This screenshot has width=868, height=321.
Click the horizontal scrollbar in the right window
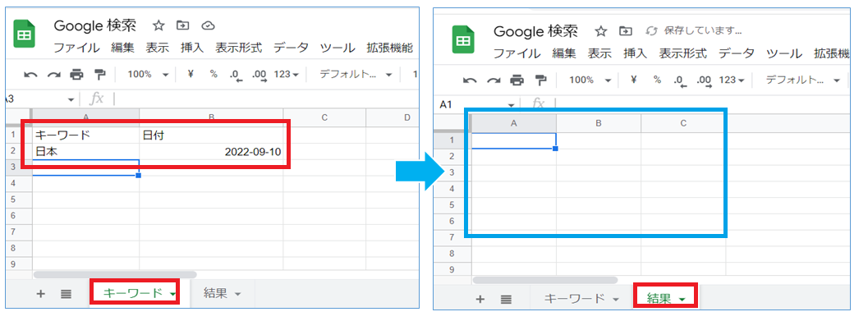(x=545, y=280)
